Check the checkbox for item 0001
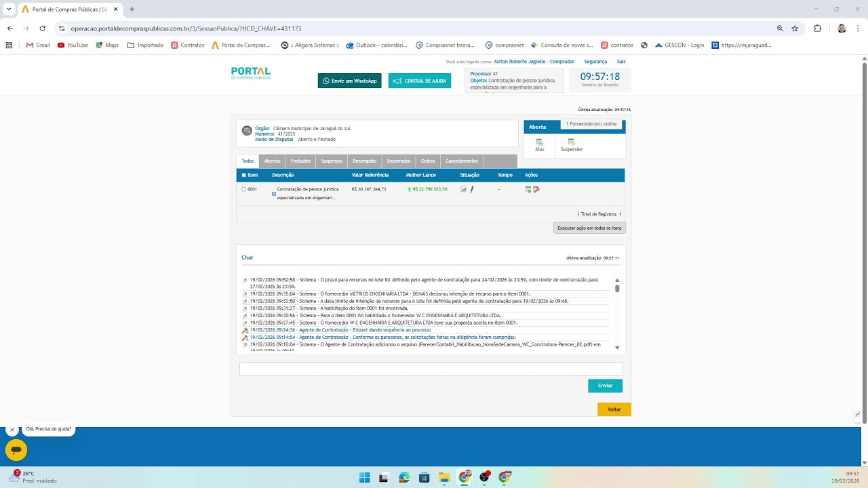The image size is (868, 488). coord(244,189)
